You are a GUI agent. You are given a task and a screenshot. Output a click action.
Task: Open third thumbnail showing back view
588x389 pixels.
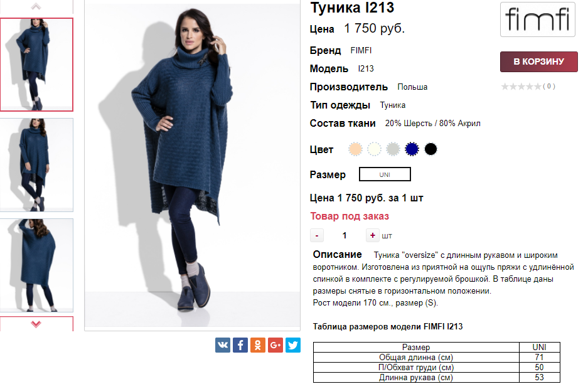click(36, 265)
